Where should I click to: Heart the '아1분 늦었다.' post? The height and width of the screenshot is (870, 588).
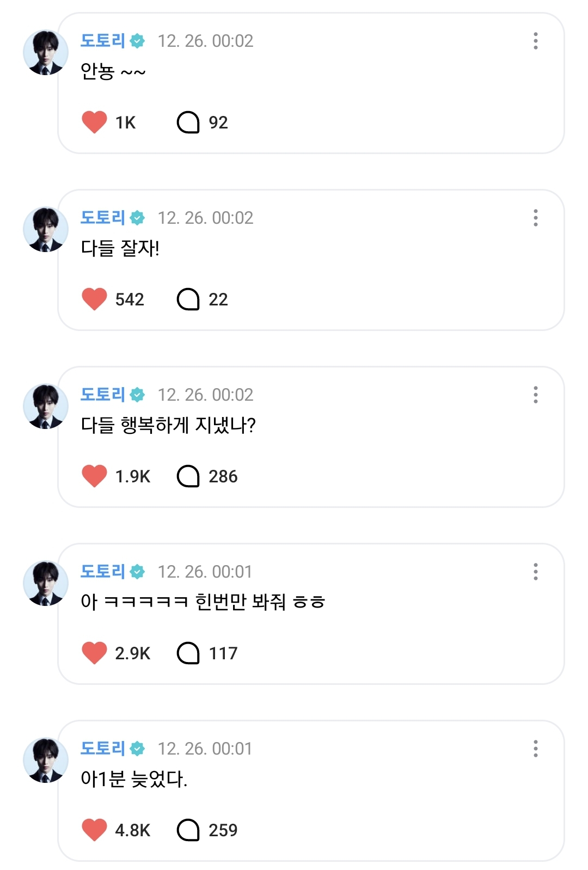[94, 830]
